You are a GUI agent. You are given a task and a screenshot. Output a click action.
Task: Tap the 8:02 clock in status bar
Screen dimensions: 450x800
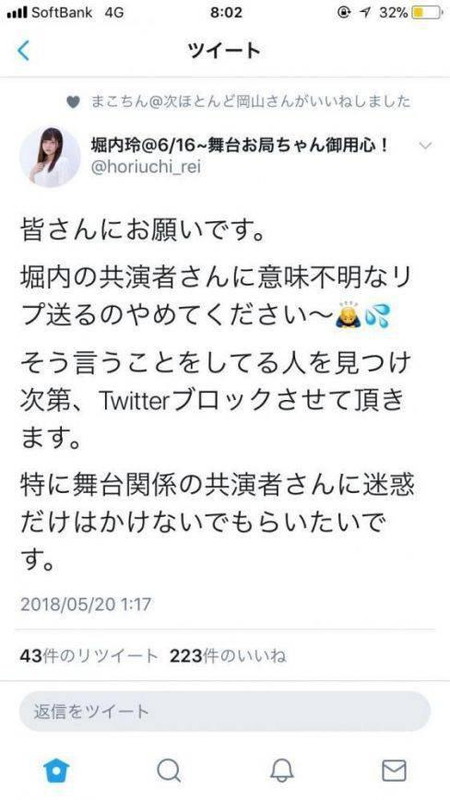(x=226, y=12)
